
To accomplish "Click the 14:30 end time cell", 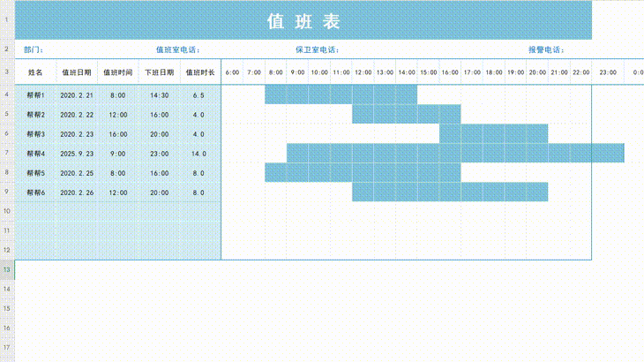I will [160, 95].
